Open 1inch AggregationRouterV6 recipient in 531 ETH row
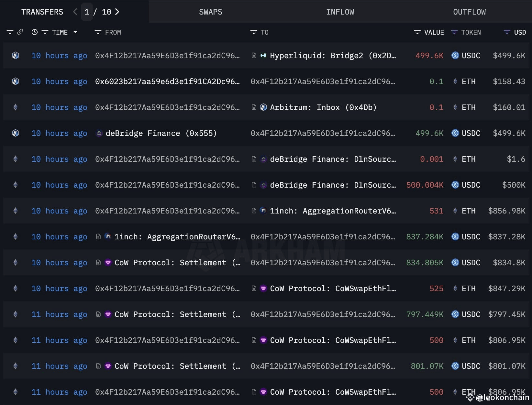 [x=333, y=211]
